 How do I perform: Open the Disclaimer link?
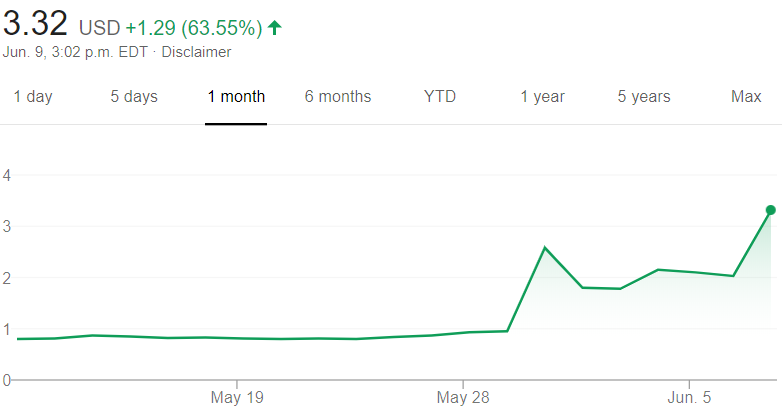tap(196, 52)
